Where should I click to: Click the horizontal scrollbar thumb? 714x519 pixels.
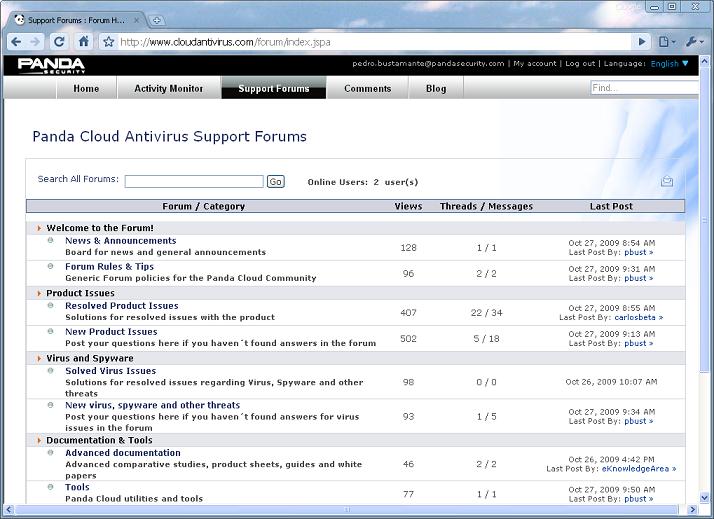coord(347,509)
